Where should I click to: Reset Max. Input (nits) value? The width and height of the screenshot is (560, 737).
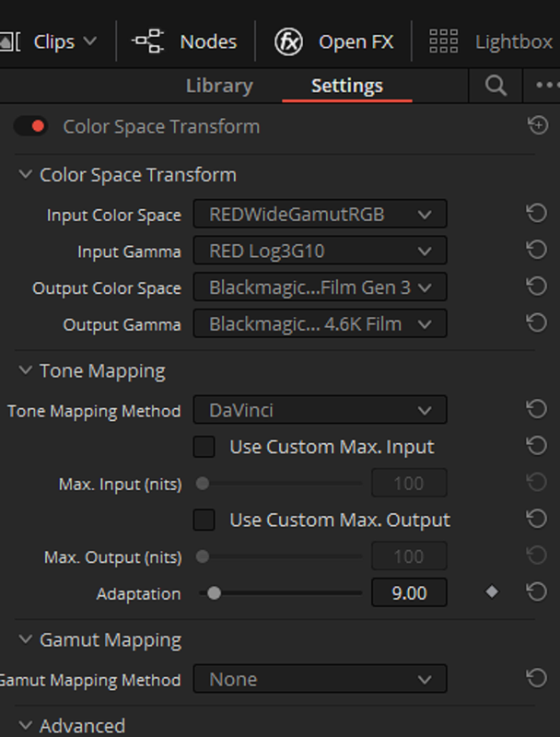536,482
